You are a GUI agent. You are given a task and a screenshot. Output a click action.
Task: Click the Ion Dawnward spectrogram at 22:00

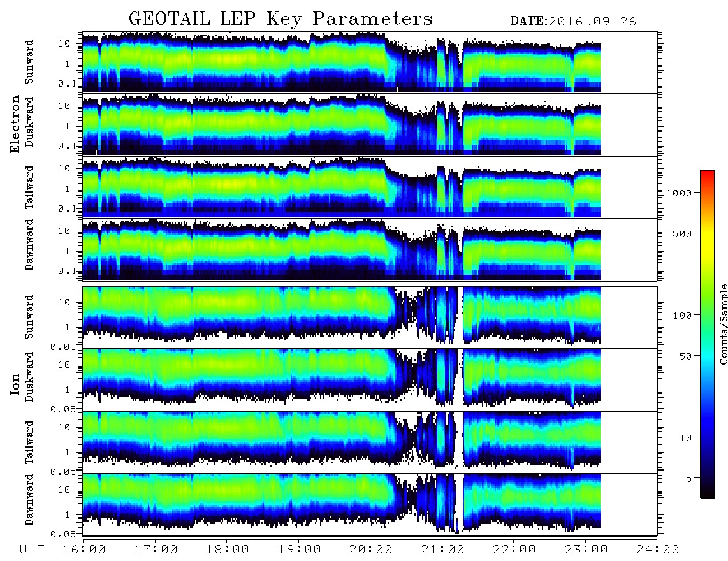click(x=514, y=504)
